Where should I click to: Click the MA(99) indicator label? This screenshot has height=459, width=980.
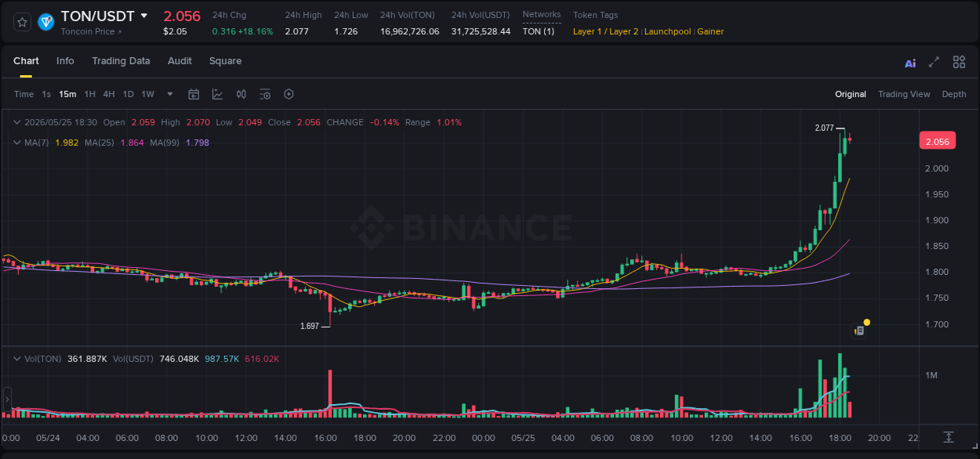pyautogui.click(x=165, y=143)
